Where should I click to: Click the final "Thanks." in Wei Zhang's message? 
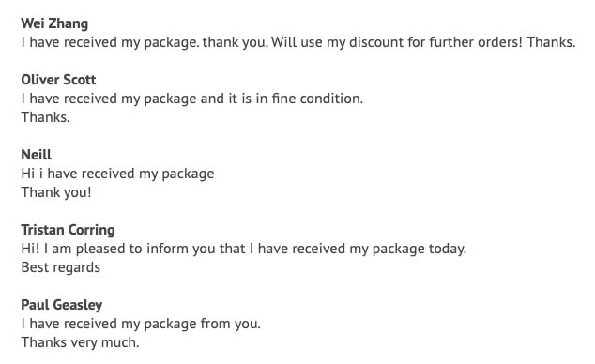pos(552,42)
